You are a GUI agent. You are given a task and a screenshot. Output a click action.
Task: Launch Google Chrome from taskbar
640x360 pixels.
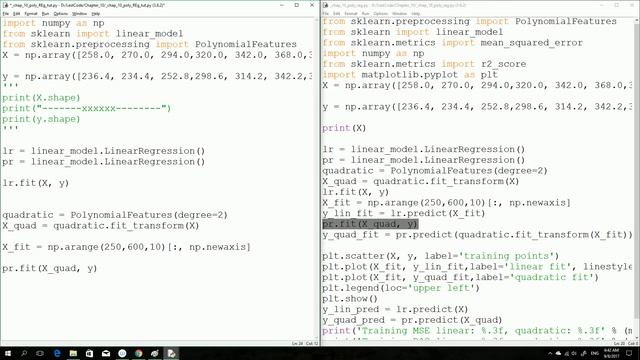[x=138, y=353]
